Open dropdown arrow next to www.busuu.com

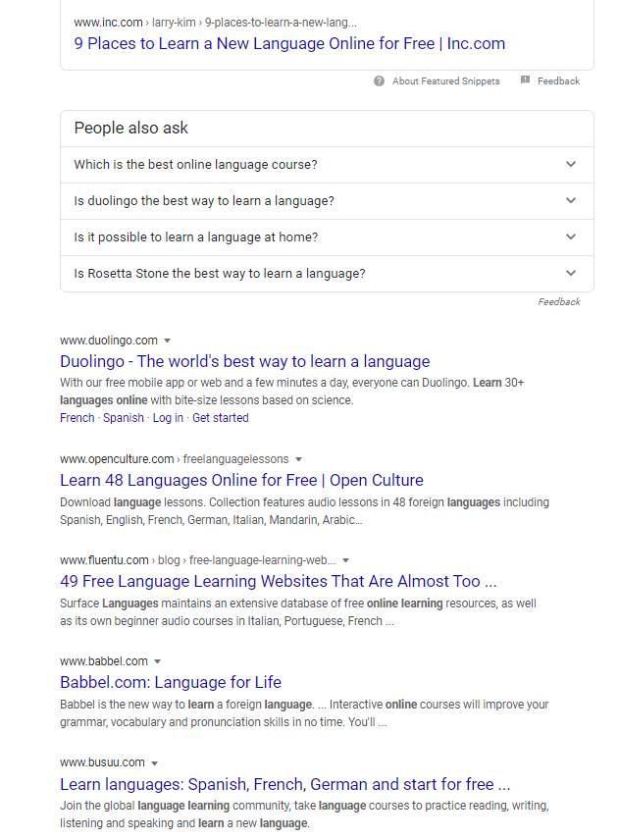click(155, 762)
